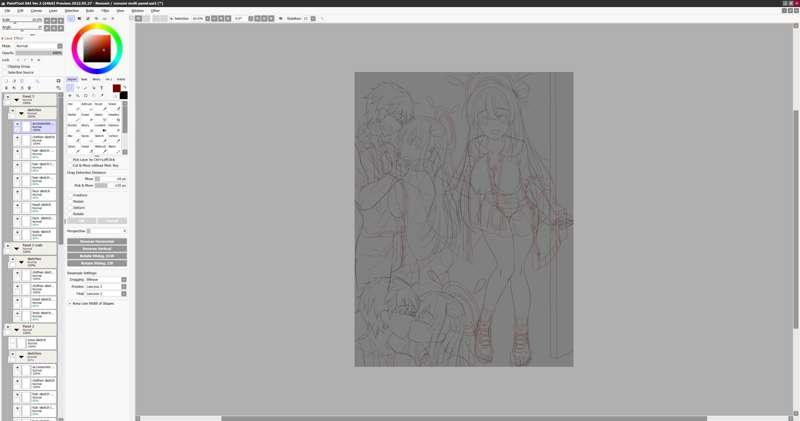
Task: Hide the accessories layer
Action: [17, 124]
